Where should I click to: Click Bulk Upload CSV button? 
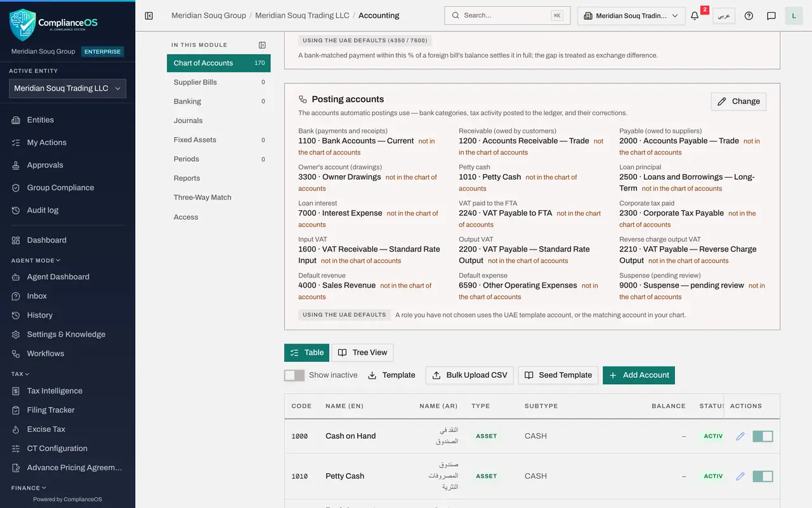coord(470,375)
